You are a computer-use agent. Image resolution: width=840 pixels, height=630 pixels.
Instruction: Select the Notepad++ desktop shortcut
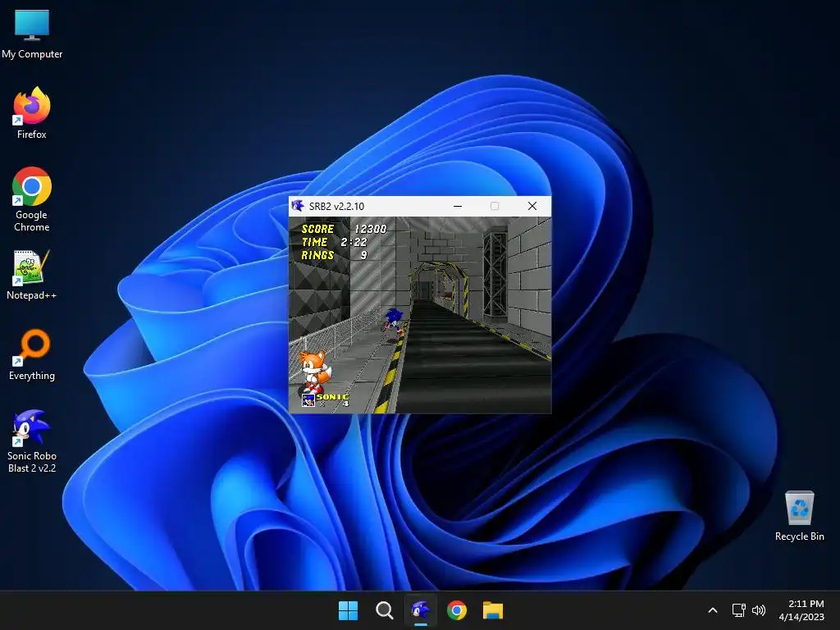(32, 274)
